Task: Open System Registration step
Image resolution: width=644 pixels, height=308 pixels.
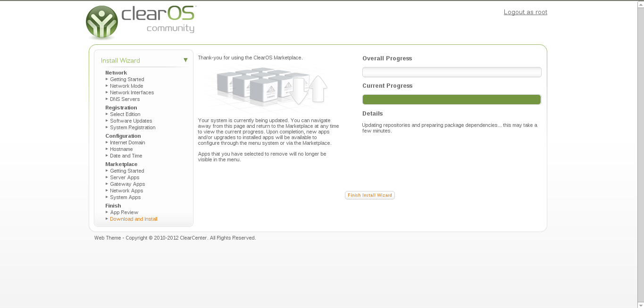Action: tap(133, 127)
